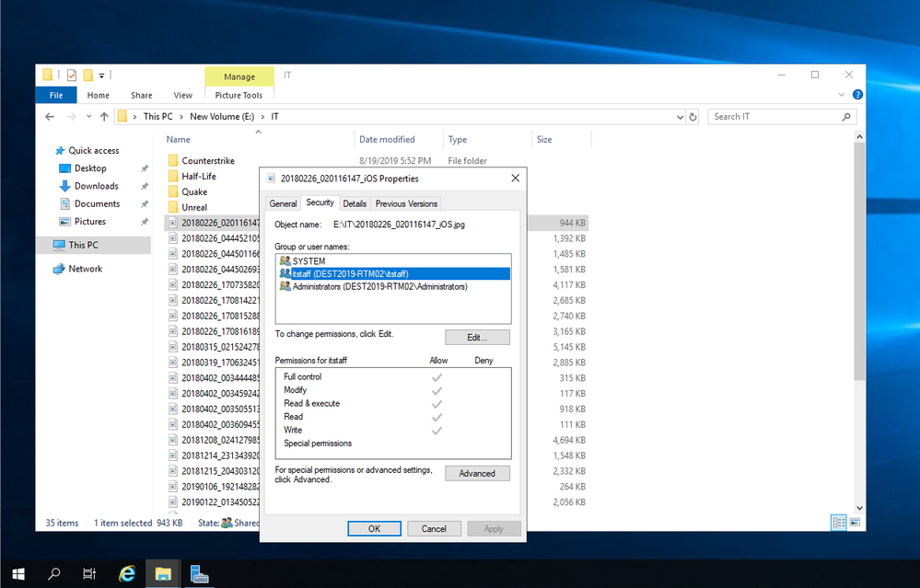Select Quick access in the navigation pane
Screen dimensions: 920x588
pyautogui.click(x=93, y=151)
